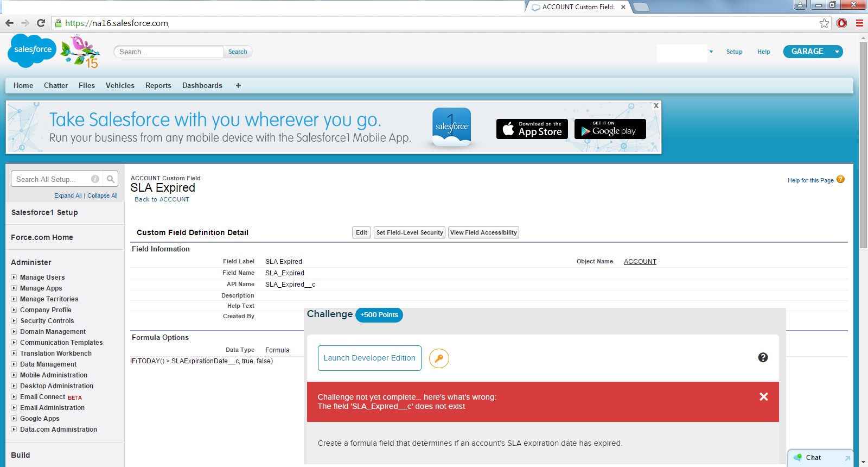Screen dimensions: 868x467
Task: Click the Download on the App Store badge
Action: click(x=532, y=129)
